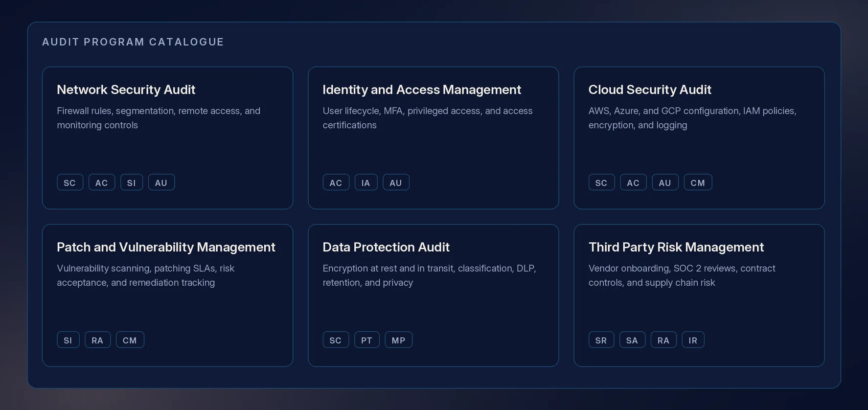Select the SC tag in Data Protection Audit
The width and height of the screenshot is (868, 410).
[x=336, y=340]
